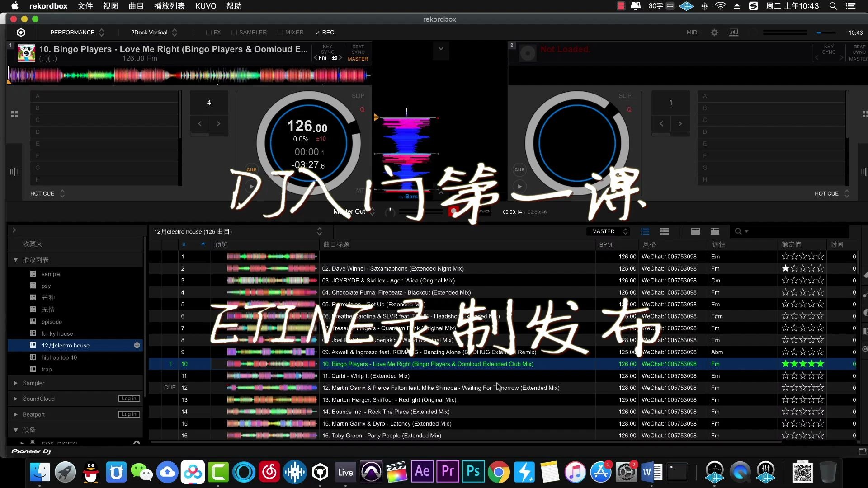
Task: Toggle deck 1 SLIP mode
Action: (358, 96)
